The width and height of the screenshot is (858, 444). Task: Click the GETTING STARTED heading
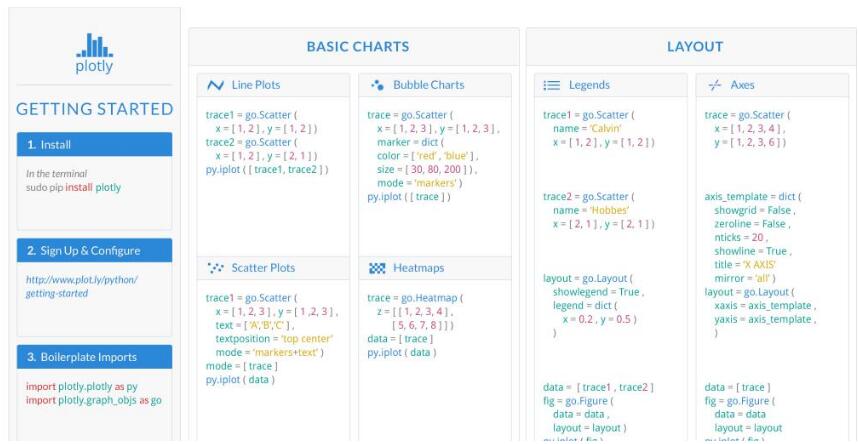point(94,109)
